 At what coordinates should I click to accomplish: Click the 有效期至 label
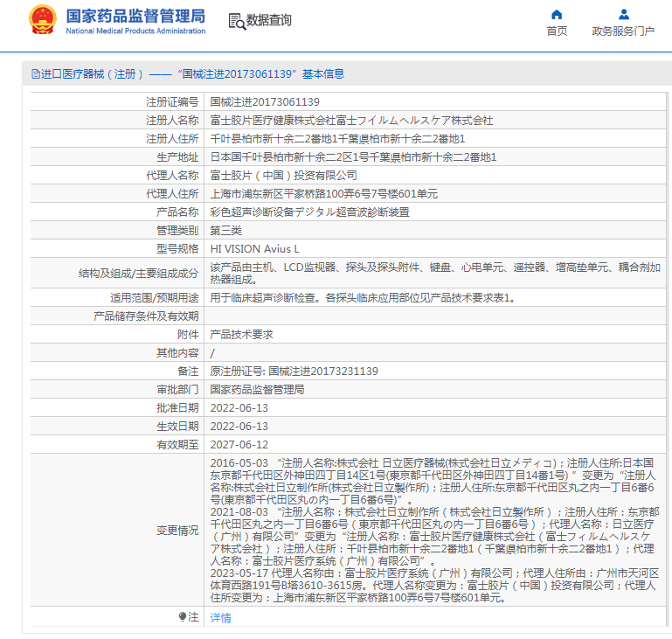177,445
